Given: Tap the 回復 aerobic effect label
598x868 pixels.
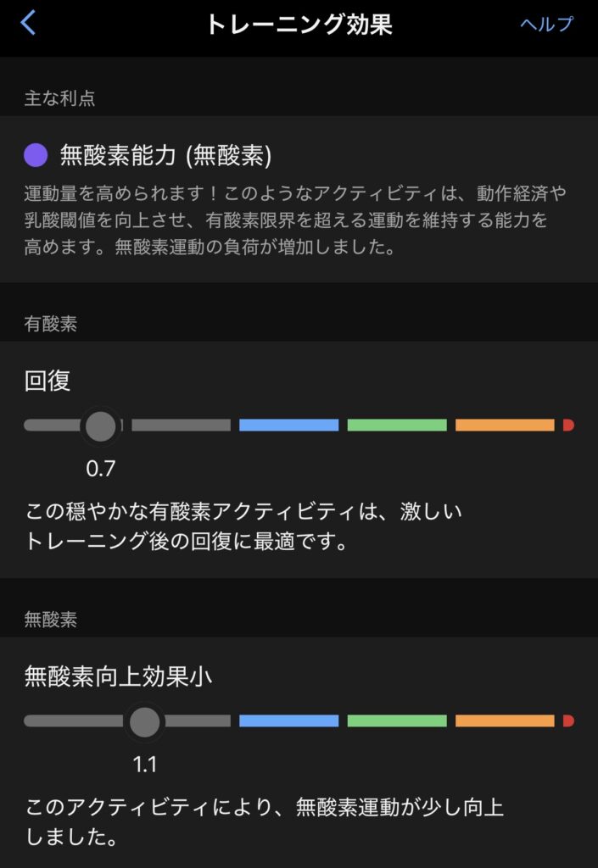Looking at the screenshot, I should pos(48,381).
